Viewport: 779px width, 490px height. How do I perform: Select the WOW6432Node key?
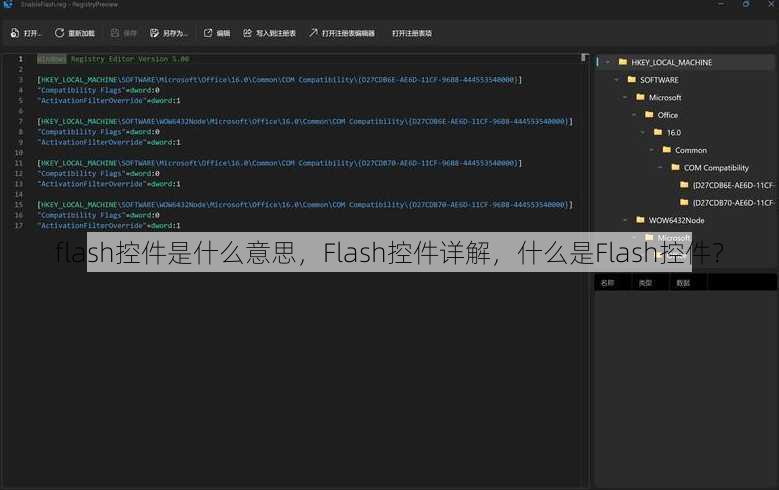(x=676, y=220)
